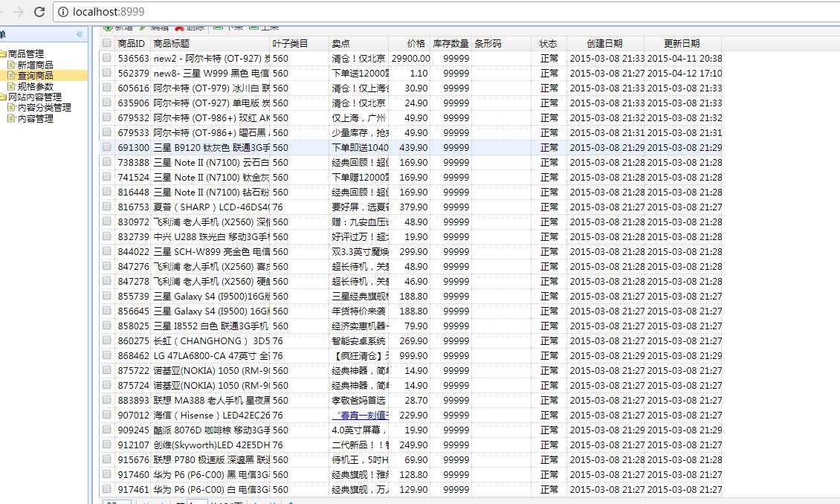Image resolution: width=840 pixels, height=504 pixels.
Task: Click the 下架 unlist toolbar button
Action: pyautogui.click(x=228, y=27)
